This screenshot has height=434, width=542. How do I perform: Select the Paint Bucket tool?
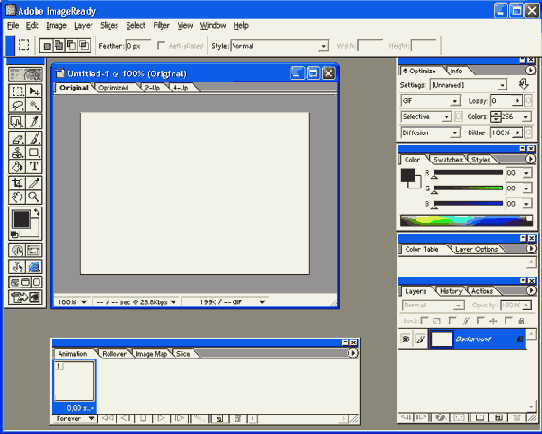[17, 167]
